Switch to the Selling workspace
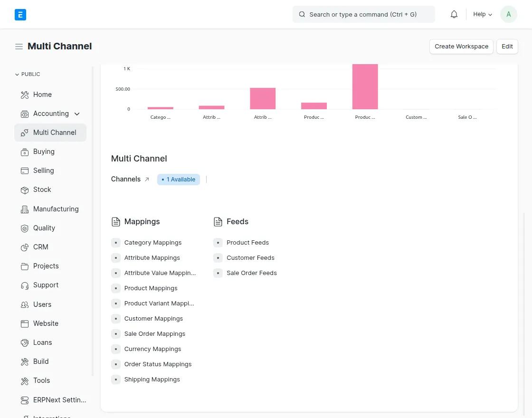This screenshot has width=532, height=418. (x=43, y=171)
